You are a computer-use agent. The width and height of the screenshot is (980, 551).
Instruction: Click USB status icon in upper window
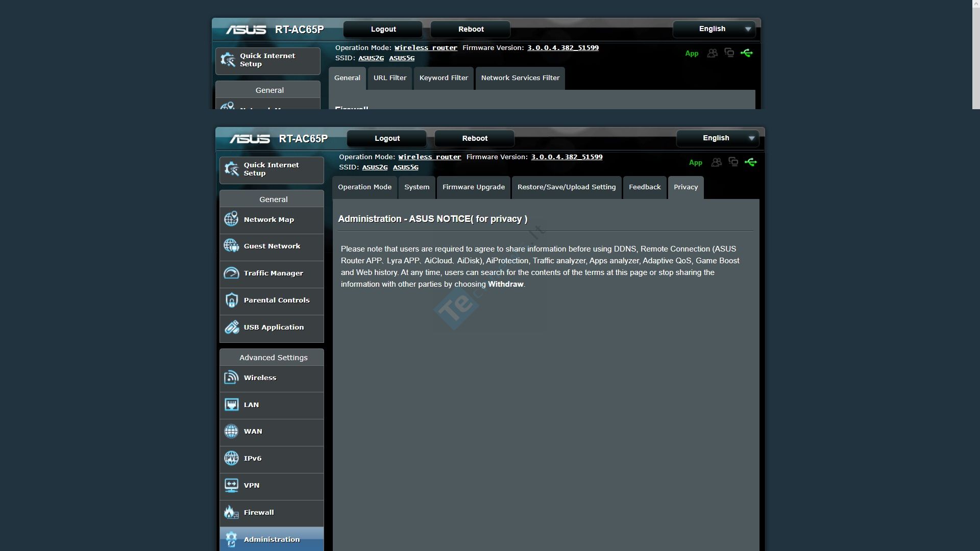coord(747,53)
